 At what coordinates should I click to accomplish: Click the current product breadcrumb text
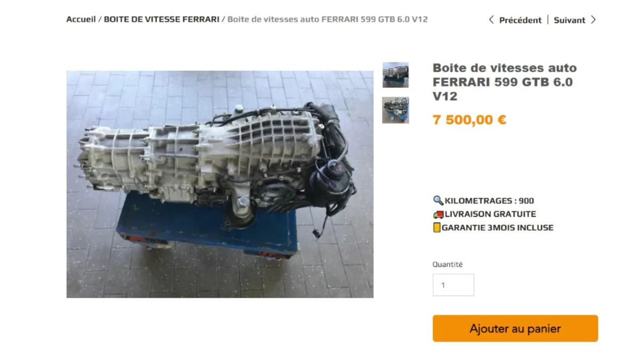[x=328, y=19]
